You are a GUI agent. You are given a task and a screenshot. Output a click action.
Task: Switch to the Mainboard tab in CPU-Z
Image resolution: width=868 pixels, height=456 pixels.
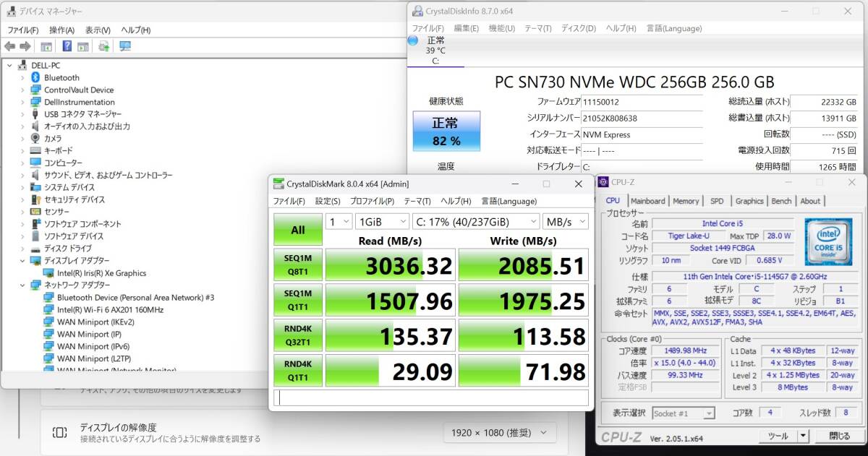click(x=647, y=201)
